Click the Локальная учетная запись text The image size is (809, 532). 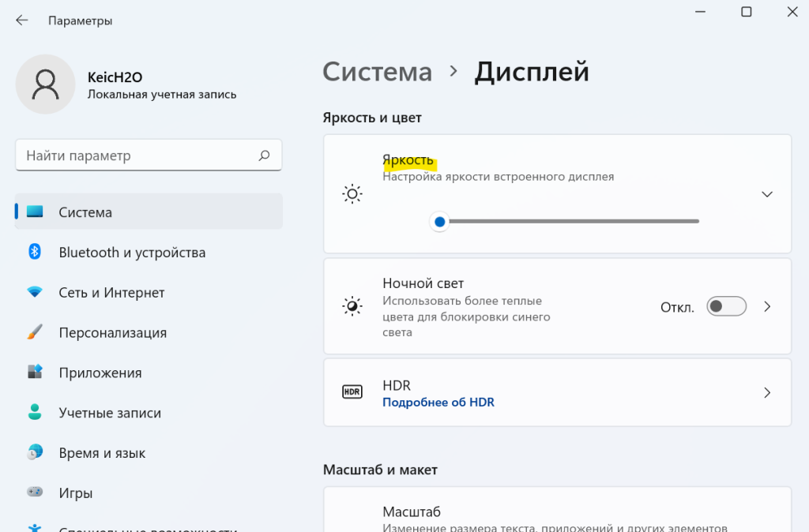tap(162, 95)
